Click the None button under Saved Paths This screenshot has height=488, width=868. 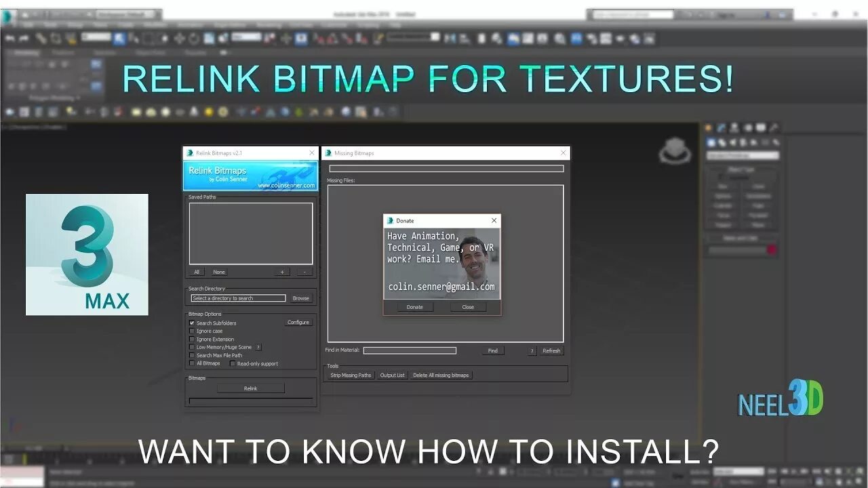219,272
